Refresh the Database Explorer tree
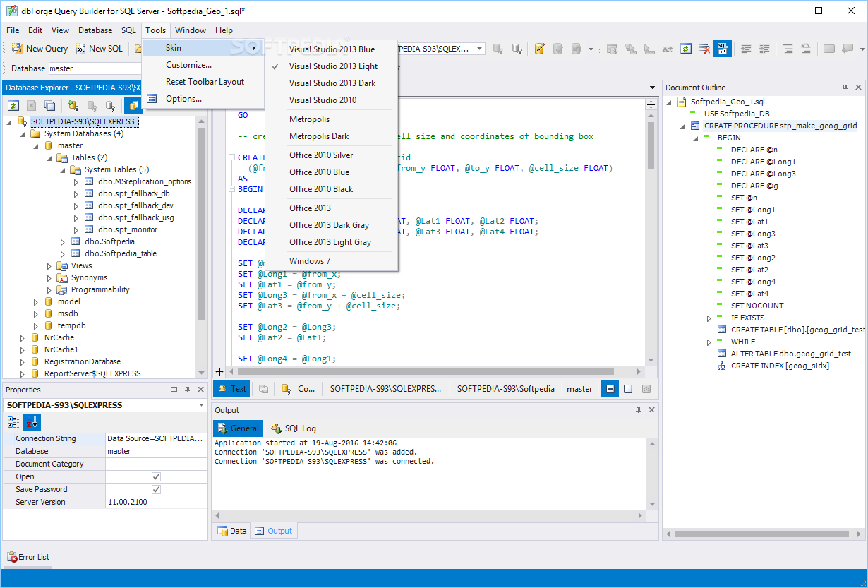Image resolution: width=868 pixels, height=588 pixels. [x=13, y=106]
